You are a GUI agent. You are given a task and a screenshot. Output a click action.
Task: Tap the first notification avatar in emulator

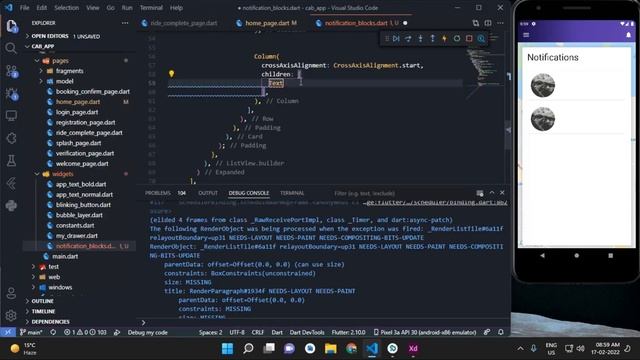tap(542, 85)
